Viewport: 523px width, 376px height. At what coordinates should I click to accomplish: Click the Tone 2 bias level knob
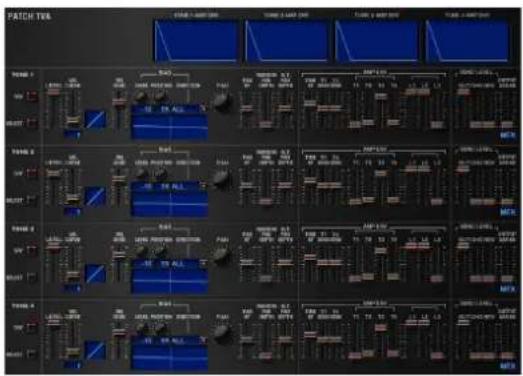(x=140, y=174)
